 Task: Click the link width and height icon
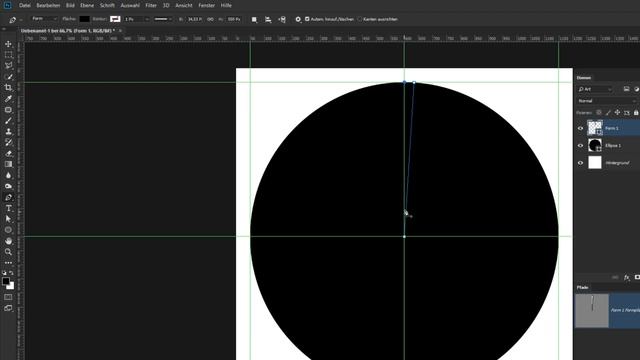tap(210, 19)
